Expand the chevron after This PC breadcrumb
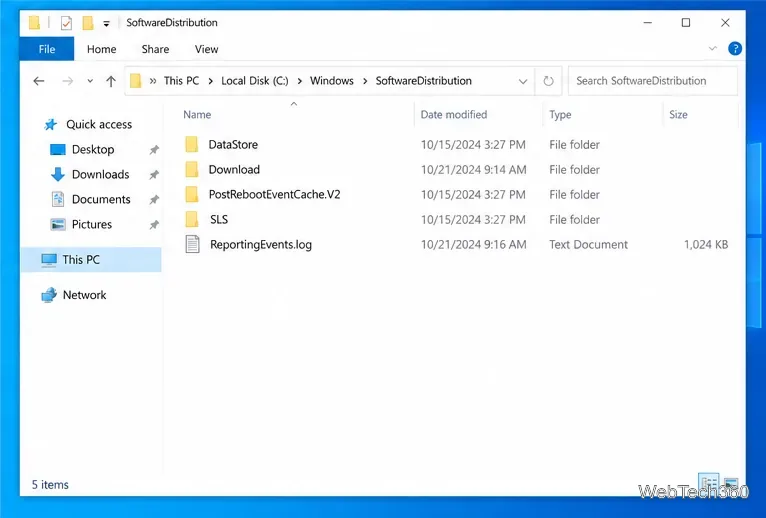 211,81
